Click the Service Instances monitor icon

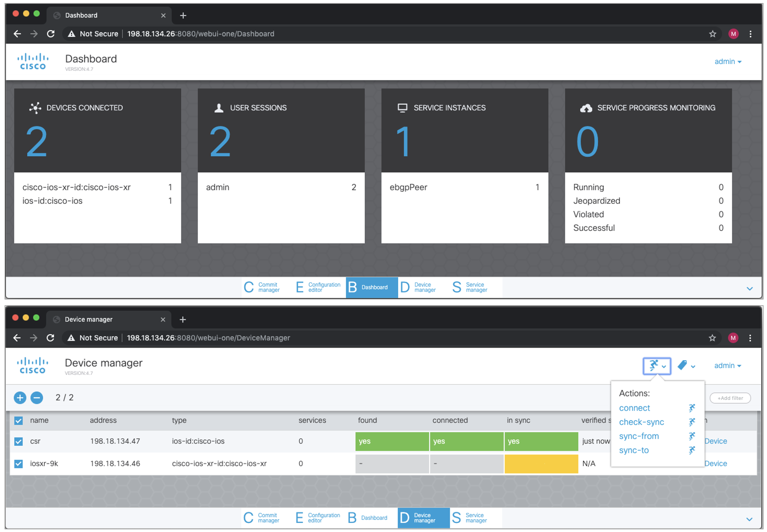click(402, 108)
